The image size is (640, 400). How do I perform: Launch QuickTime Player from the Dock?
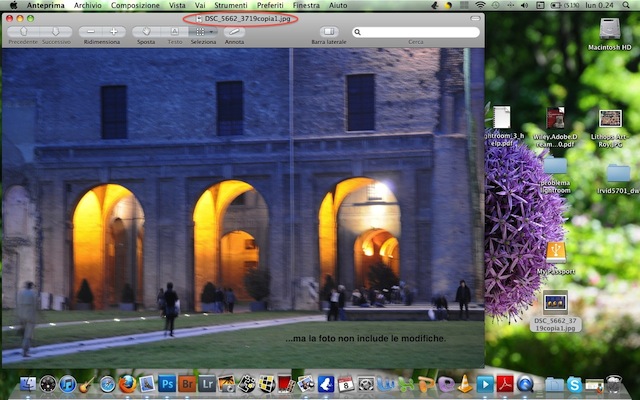pos(525,384)
